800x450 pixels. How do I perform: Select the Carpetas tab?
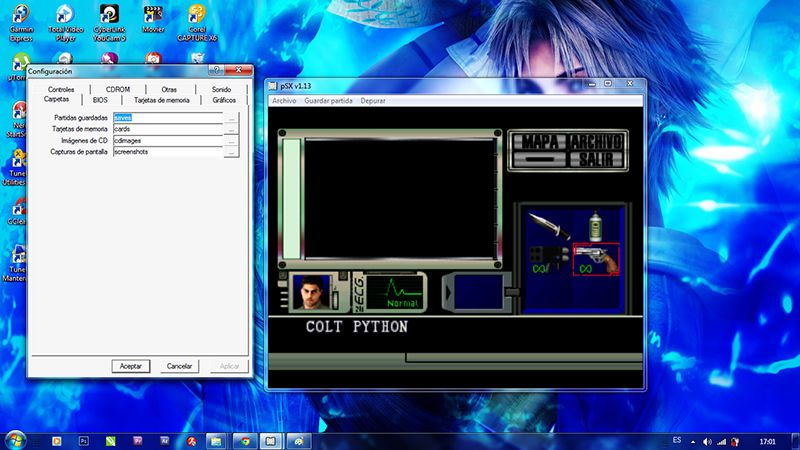tap(56, 99)
